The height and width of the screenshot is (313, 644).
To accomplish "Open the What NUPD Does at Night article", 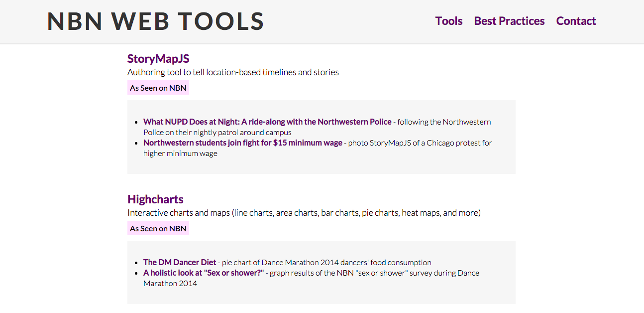I will [x=267, y=122].
